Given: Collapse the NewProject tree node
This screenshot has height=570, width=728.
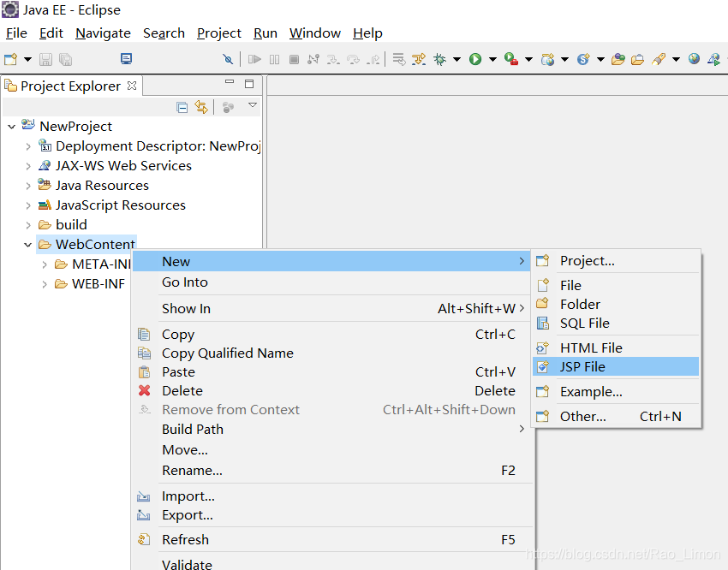Looking at the screenshot, I should (12, 127).
